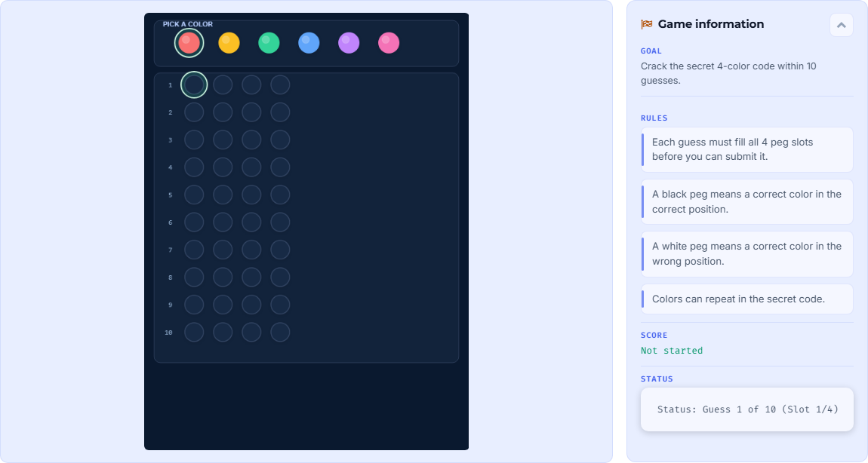
Task: Click the "GOAL" section label
Action: pos(651,51)
